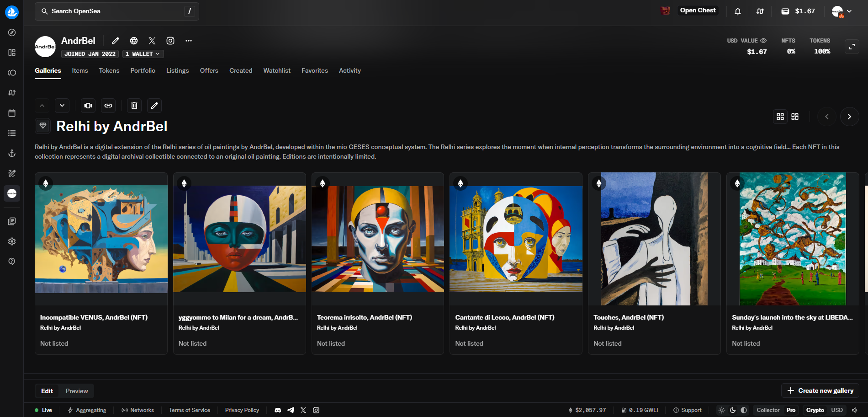The image size is (868, 417).
Task: Click the carousel layout icon
Action: (88, 106)
